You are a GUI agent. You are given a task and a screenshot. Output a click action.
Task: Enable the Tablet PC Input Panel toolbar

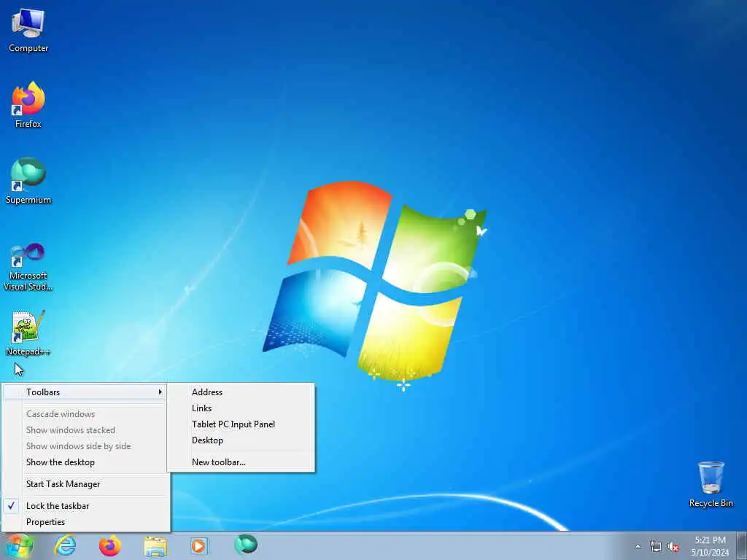[241, 424]
